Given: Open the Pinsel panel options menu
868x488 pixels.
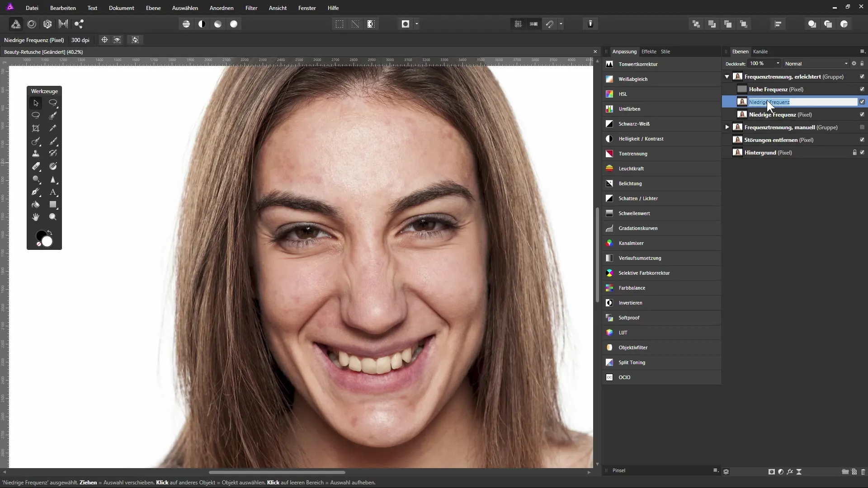Looking at the screenshot, I should point(715,470).
